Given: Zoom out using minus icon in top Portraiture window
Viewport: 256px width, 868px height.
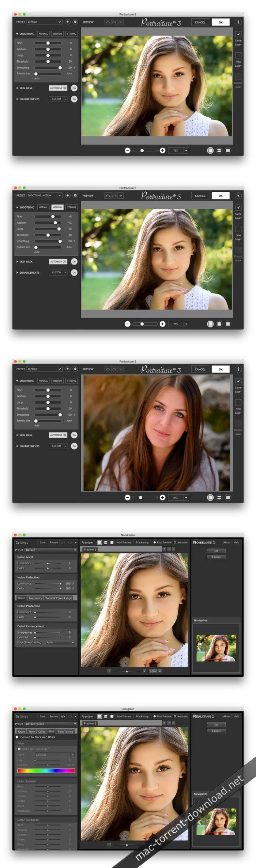Looking at the screenshot, I should click(x=127, y=150).
